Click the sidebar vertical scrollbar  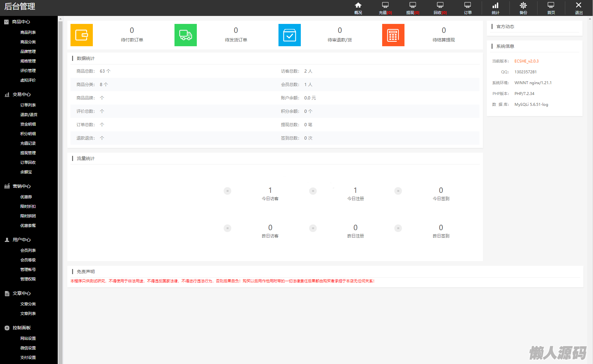click(x=60, y=191)
